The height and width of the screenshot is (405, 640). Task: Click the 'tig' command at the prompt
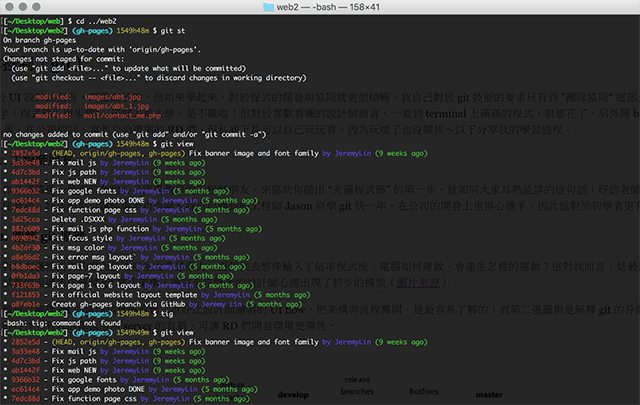pos(167,314)
